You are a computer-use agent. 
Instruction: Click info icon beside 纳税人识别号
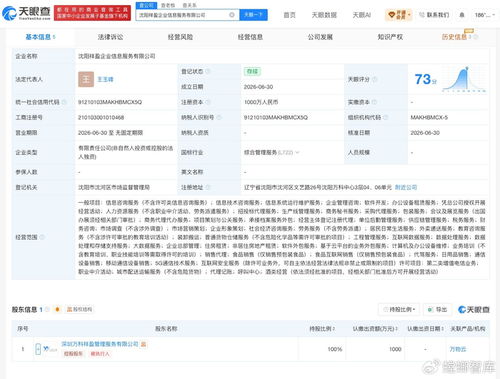click(x=219, y=117)
